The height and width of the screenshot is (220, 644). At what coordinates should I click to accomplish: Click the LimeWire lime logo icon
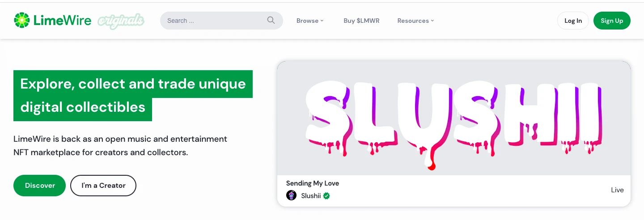pos(21,20)
